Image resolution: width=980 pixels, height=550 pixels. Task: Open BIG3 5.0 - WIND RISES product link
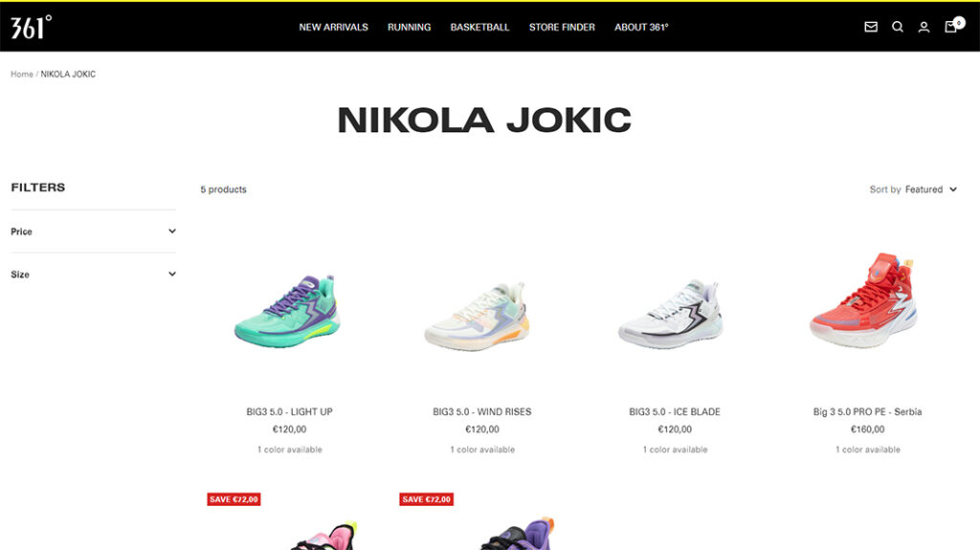482,412
